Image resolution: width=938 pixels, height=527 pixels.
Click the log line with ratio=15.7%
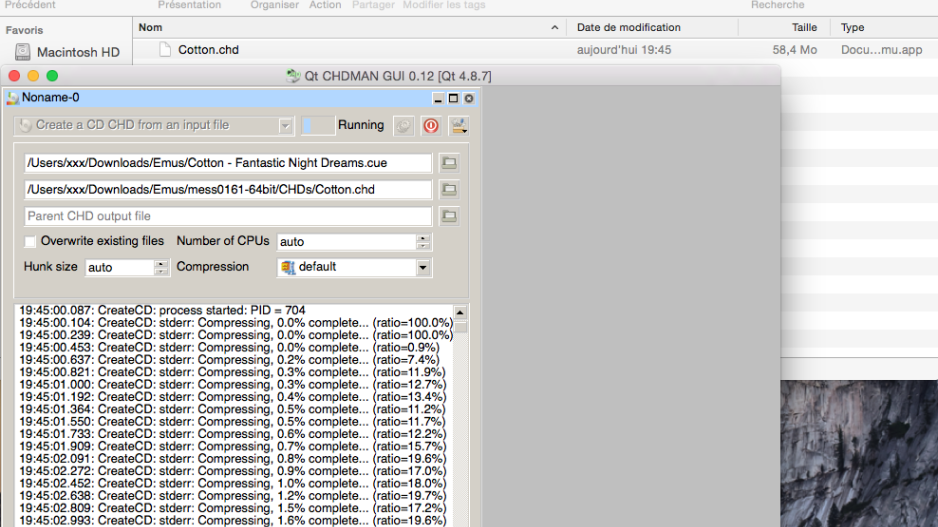[x=232, y=446]
